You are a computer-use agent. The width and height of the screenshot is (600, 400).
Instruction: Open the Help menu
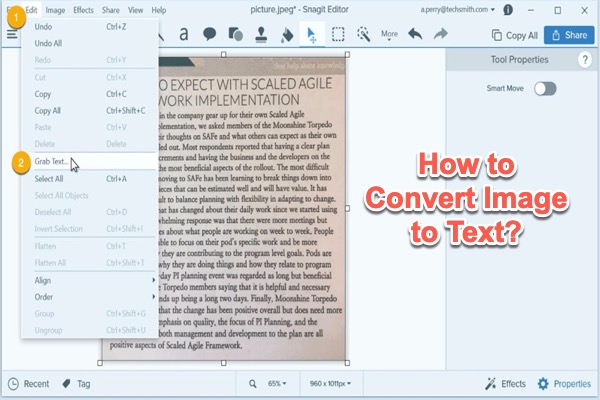pyautogui.click(x=158, y=10)
